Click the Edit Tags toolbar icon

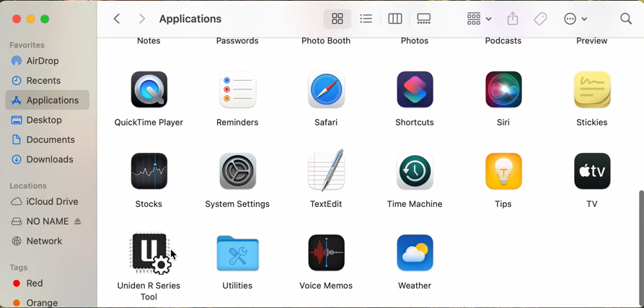(x=540, y=19)
